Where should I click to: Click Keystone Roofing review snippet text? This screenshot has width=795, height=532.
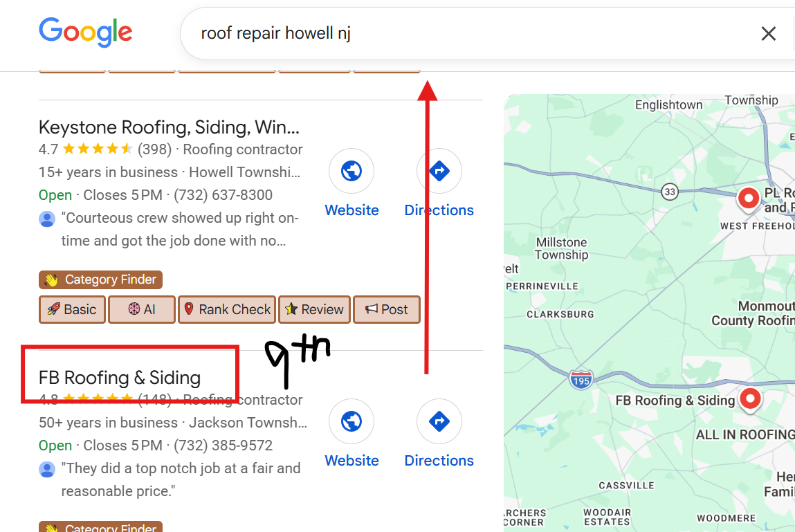(180, 229)
